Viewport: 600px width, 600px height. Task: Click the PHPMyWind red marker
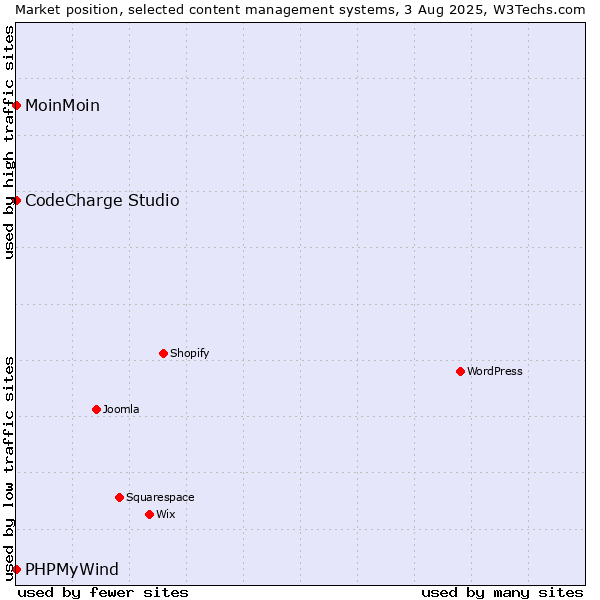point(16,569)
